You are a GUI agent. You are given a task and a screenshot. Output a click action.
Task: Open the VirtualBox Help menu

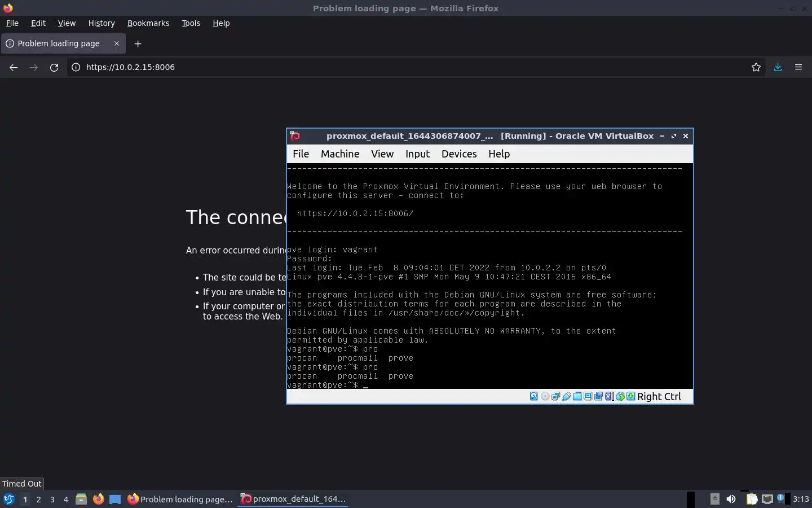click(499, 154)
